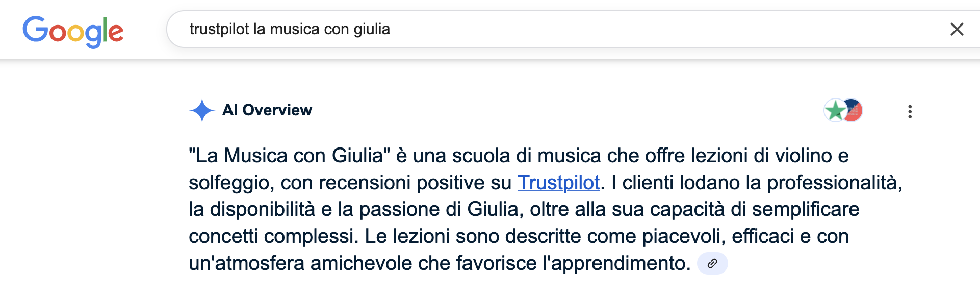
Task: Click the green letter 'l' in Google logo
Action: coord(105,30)
